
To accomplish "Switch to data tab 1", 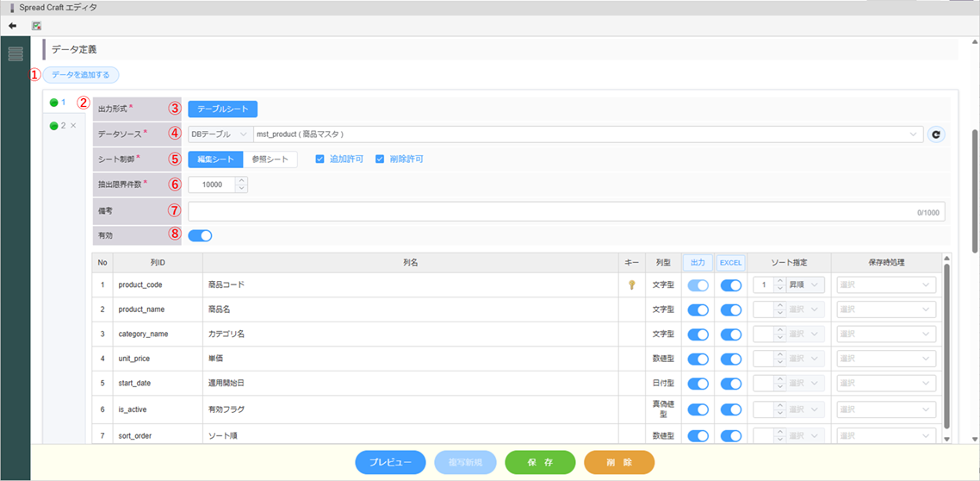I will coord(58,103).
